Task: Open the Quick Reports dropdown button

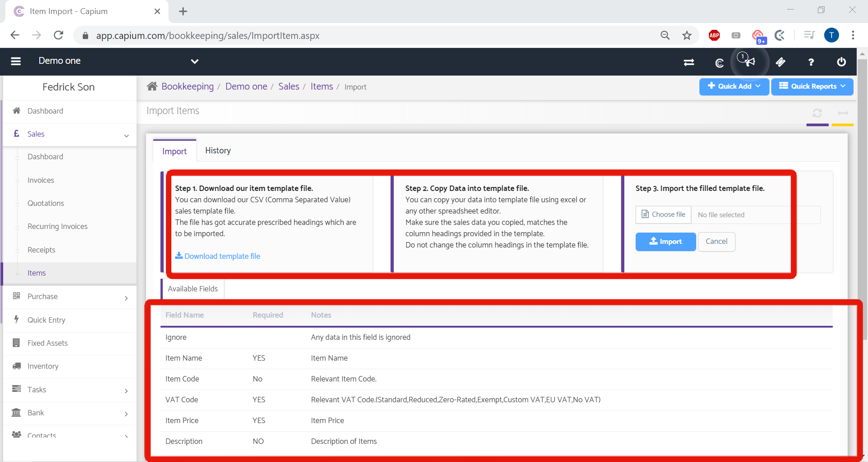Action: 812,86
